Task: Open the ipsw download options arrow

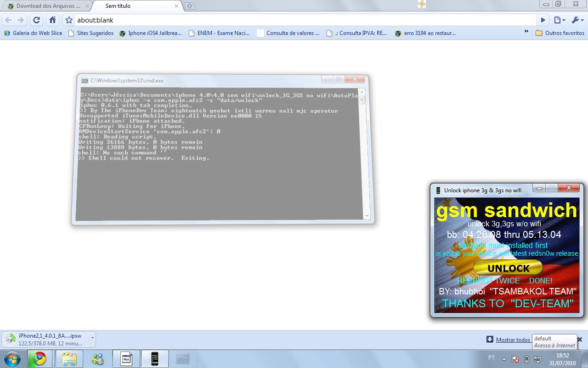Action: click(92, 339)
